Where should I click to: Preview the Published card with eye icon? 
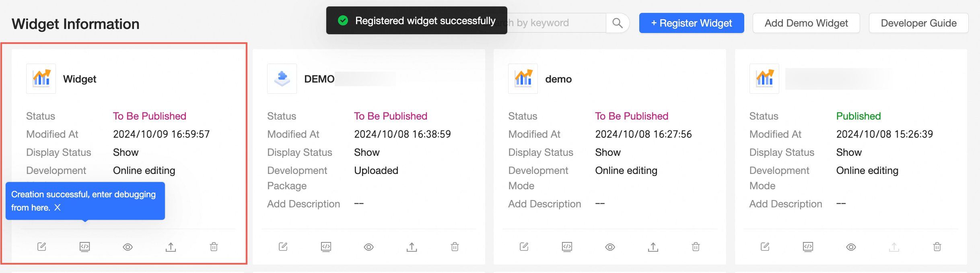pos(851,247)
